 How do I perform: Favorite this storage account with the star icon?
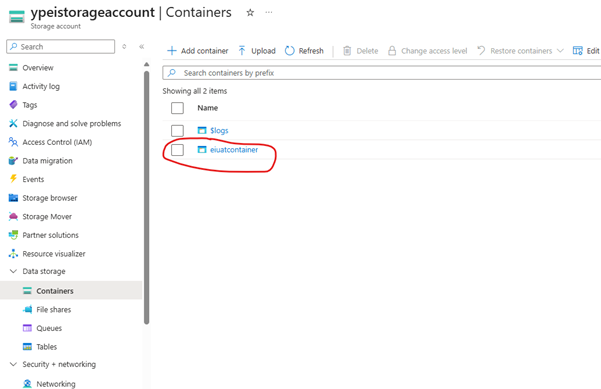(x=250, y=13)
